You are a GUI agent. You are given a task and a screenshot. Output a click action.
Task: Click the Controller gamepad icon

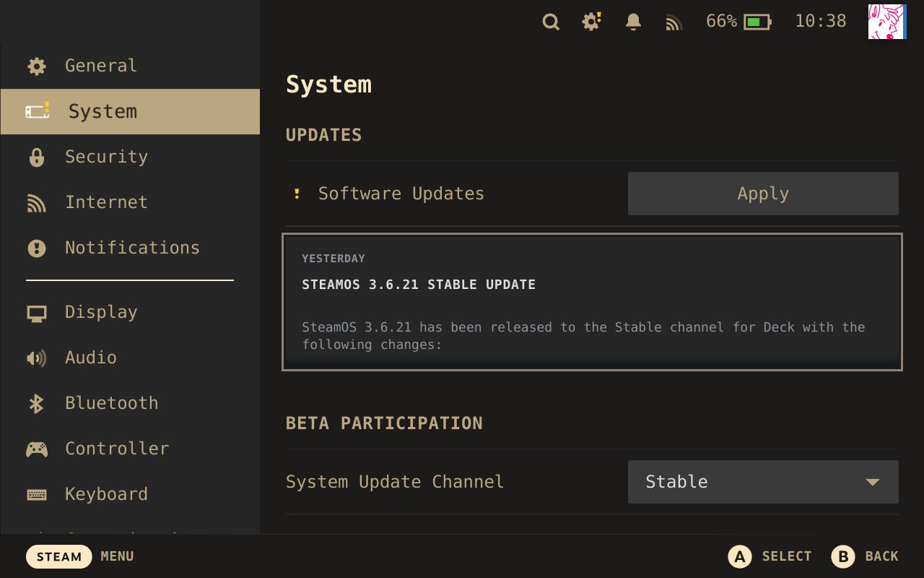[37, 449]
